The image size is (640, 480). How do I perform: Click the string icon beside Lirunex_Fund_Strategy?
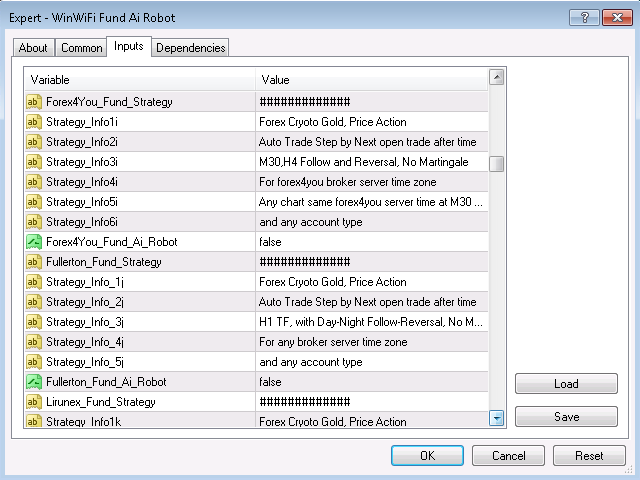(x=34, y=402)
